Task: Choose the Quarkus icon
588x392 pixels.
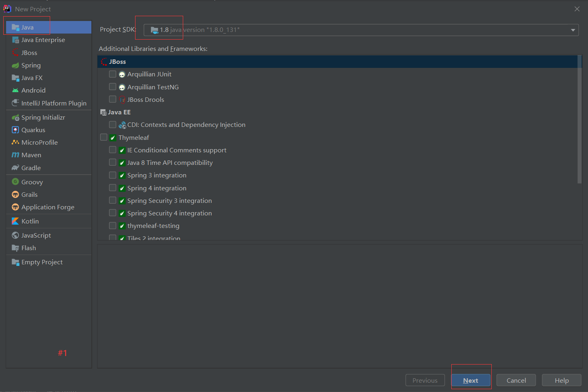Action: 16,130
